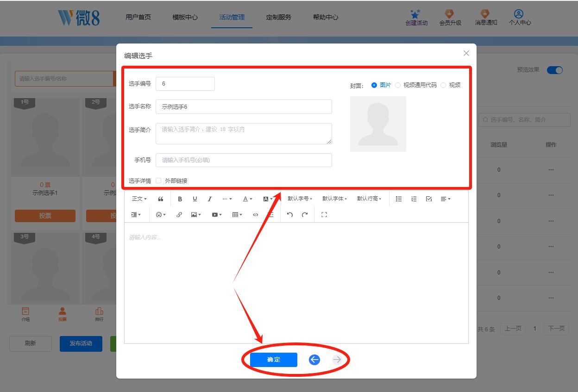Screen dimensions: 578x392
Task: Click the rich text content area
Action: pos(296,283)
